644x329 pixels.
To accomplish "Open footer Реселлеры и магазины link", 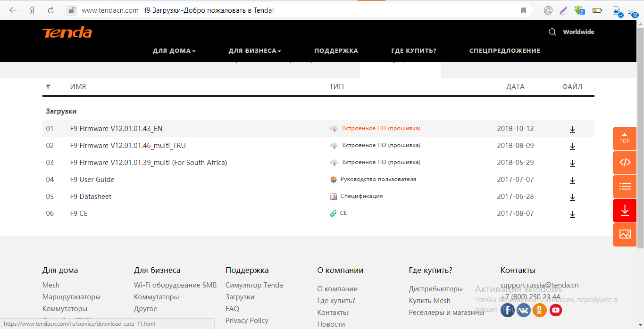I will click(x=446, y=313).
